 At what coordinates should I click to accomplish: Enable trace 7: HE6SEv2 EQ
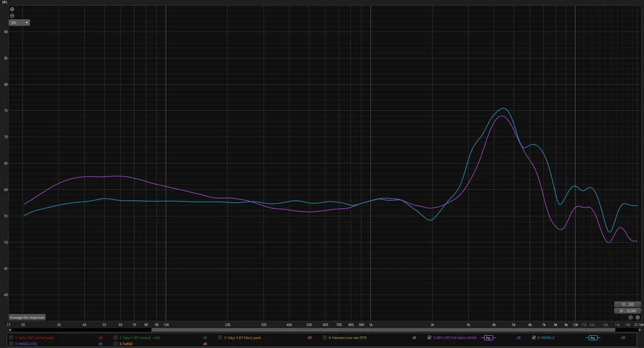click(x=11, y=344)
